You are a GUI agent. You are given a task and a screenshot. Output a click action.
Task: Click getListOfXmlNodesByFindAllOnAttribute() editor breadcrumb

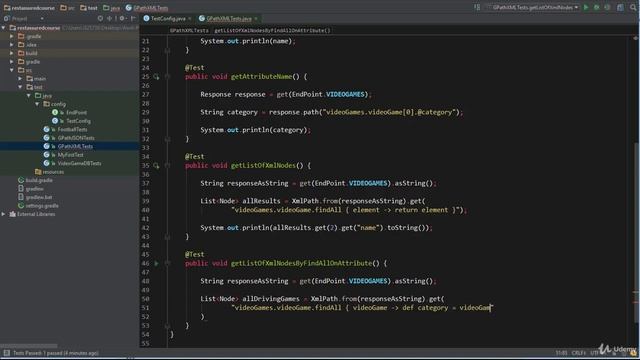(273, 30)
